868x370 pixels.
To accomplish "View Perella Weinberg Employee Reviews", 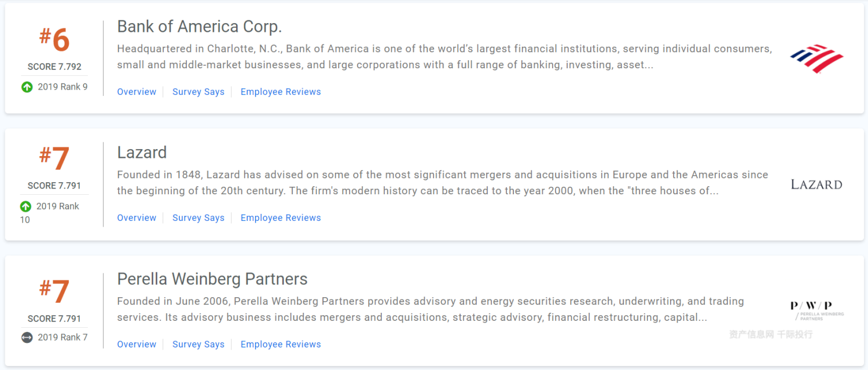I will coord(281,345).
